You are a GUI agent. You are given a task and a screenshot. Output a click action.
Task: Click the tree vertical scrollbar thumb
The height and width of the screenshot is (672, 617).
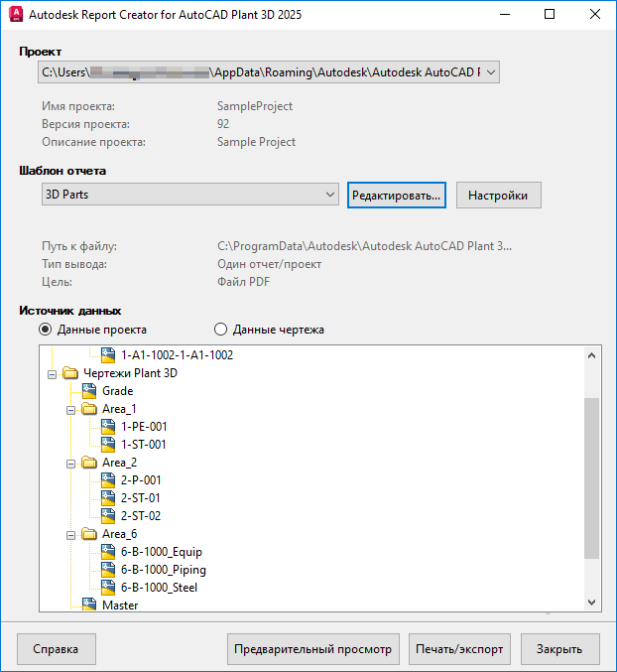tap(592, 477)
